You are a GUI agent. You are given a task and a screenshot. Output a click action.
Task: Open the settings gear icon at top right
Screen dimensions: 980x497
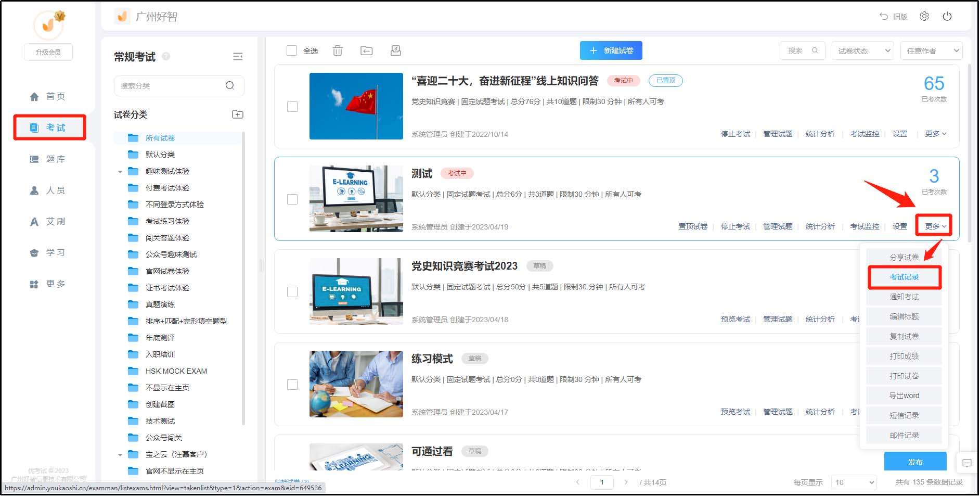pos(924,16)
